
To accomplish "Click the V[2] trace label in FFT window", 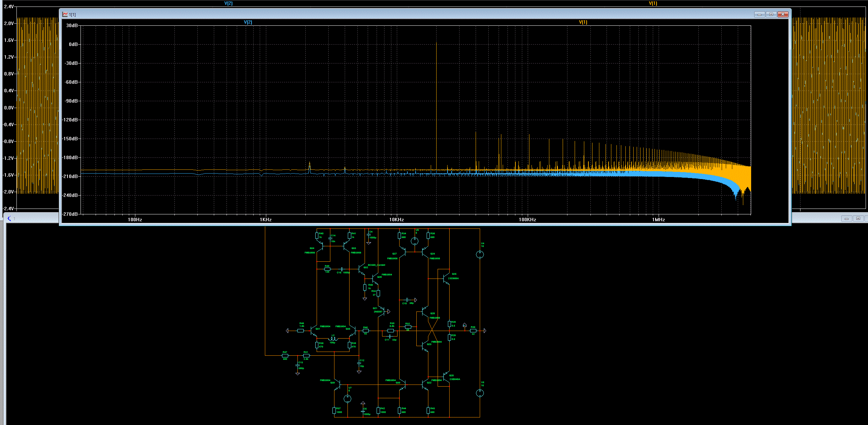I will 248,22.
